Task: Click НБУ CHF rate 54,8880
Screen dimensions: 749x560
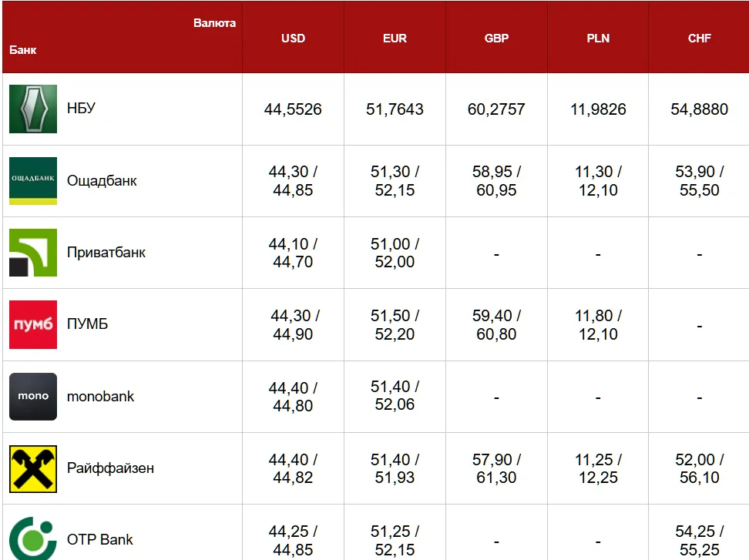Action: coord(700,109)
